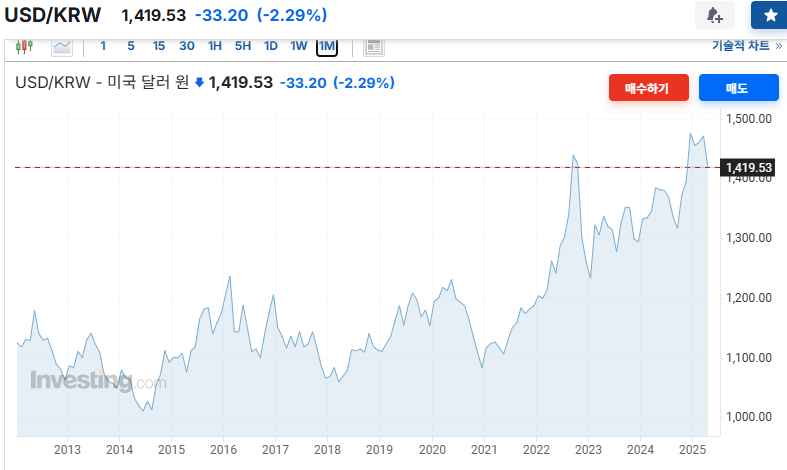Switch to area chart type

point(62,47)
